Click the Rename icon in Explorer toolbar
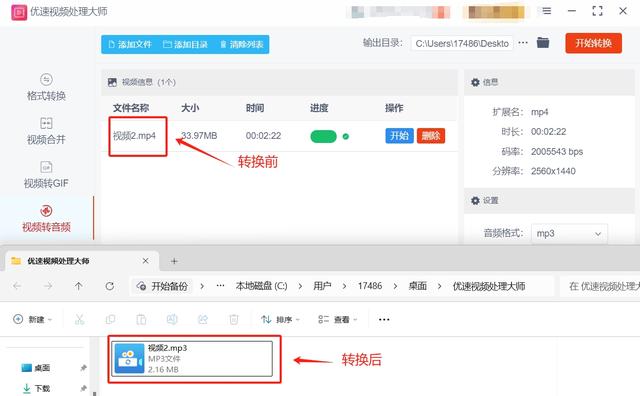Screen dimensions: 640x396 coord(172,319)
